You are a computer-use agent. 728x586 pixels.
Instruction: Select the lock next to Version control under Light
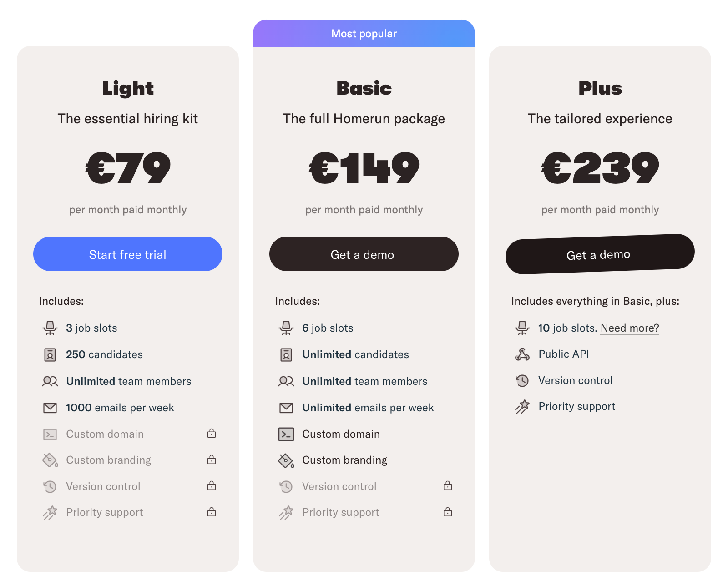click(x=211, y=486)
